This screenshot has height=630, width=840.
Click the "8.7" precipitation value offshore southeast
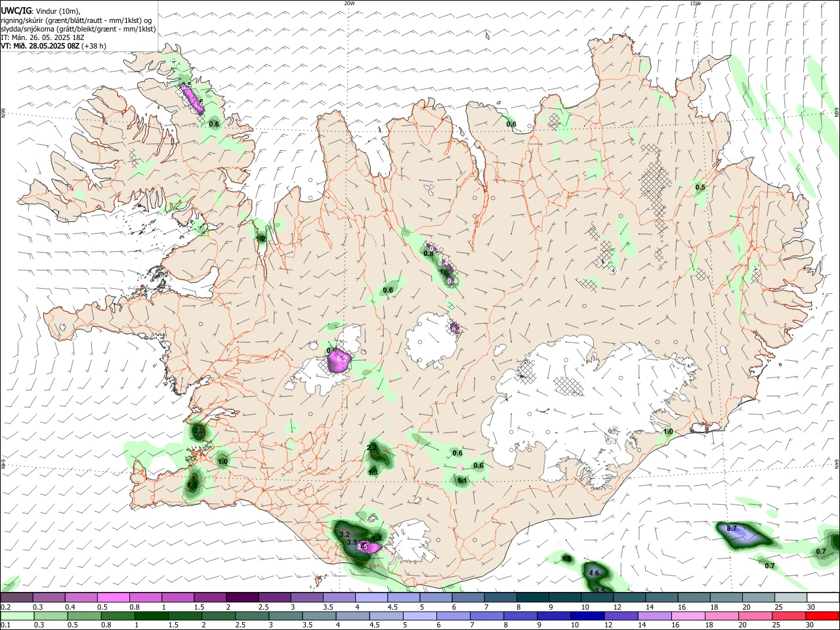732,528
